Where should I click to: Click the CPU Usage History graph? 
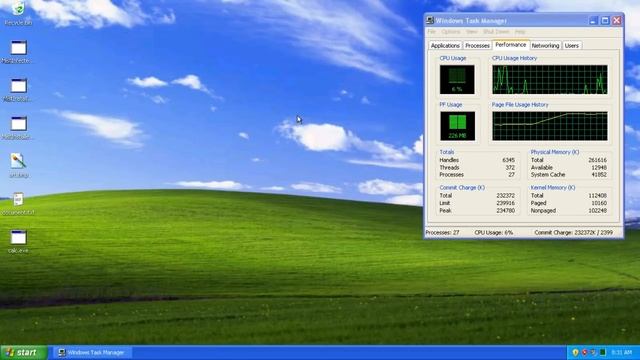pos(550,80)
